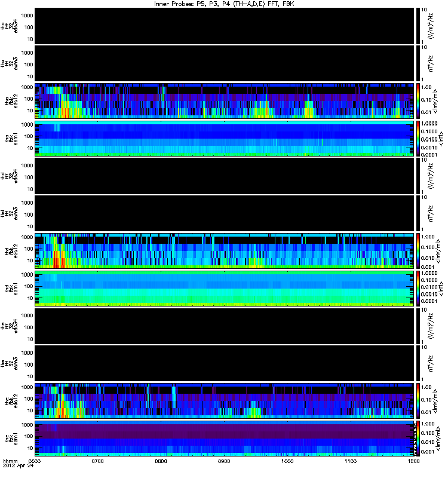Click the tha fbk scm1 color bar
Screen dimensions: 448x478
418,139
